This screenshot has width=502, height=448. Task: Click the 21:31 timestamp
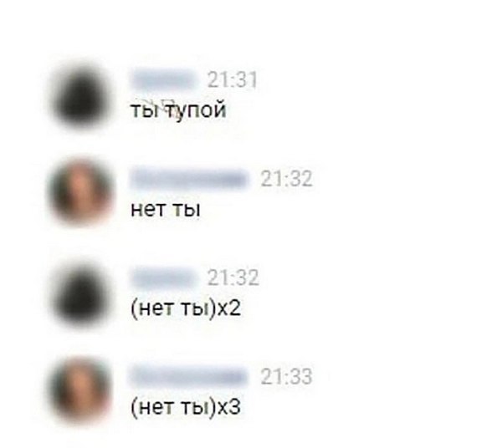232,80
